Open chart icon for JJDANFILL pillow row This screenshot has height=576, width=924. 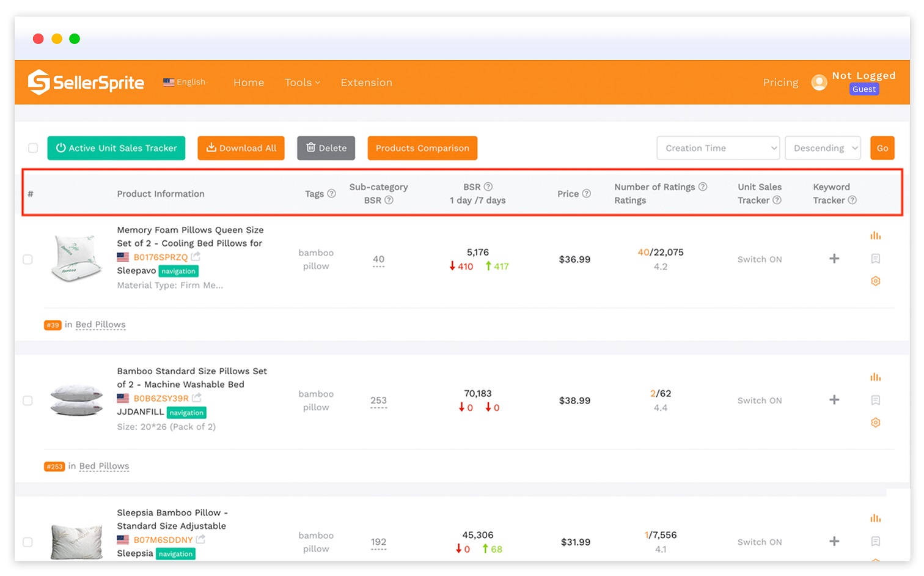875,377
